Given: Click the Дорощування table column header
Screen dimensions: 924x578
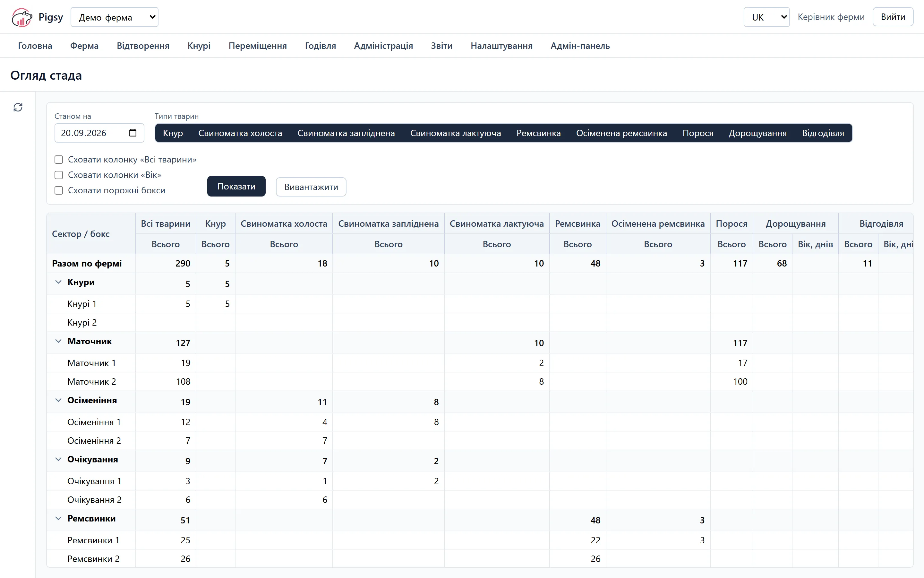Looking at the screenshot, I should pos(795,223).
